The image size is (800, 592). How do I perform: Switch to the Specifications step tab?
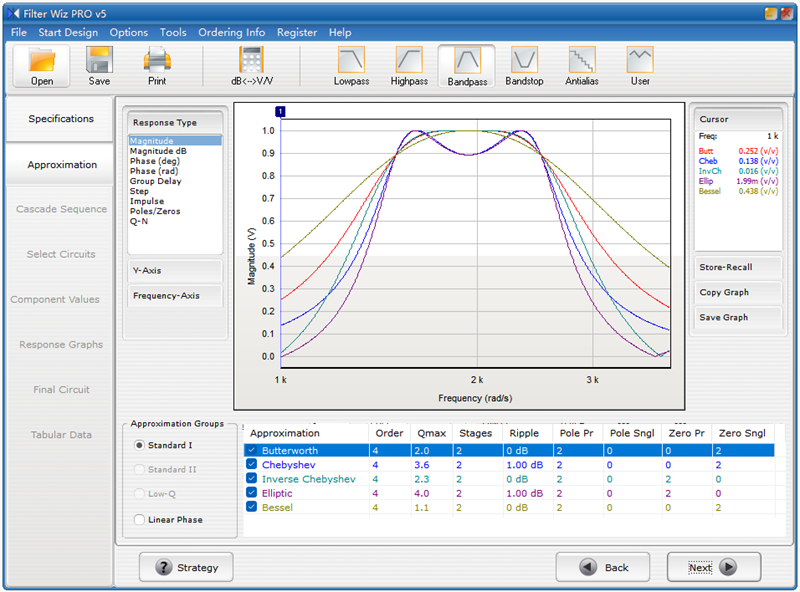point(60,119)
